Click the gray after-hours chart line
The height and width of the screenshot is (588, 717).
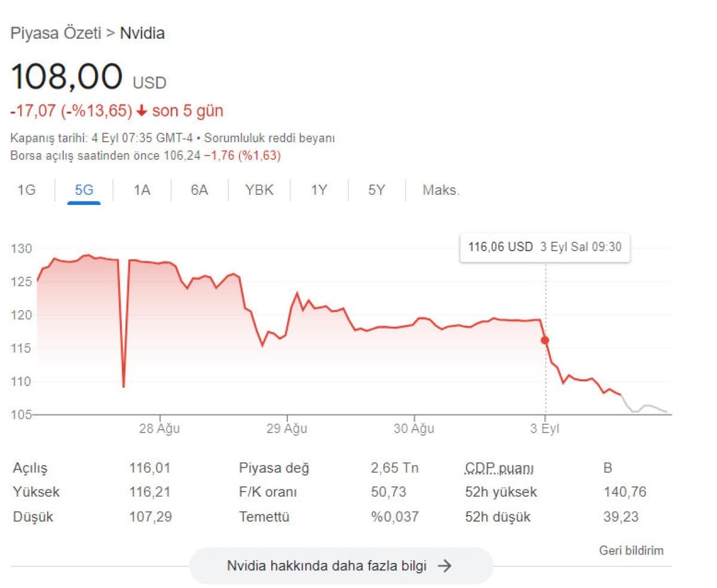648,407
